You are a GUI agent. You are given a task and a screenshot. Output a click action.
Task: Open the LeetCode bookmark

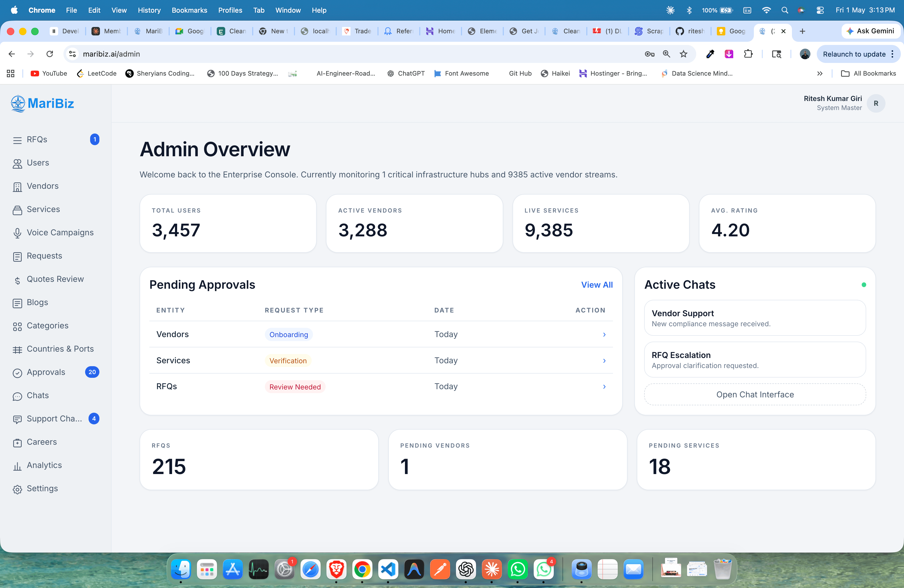point(96,74)
